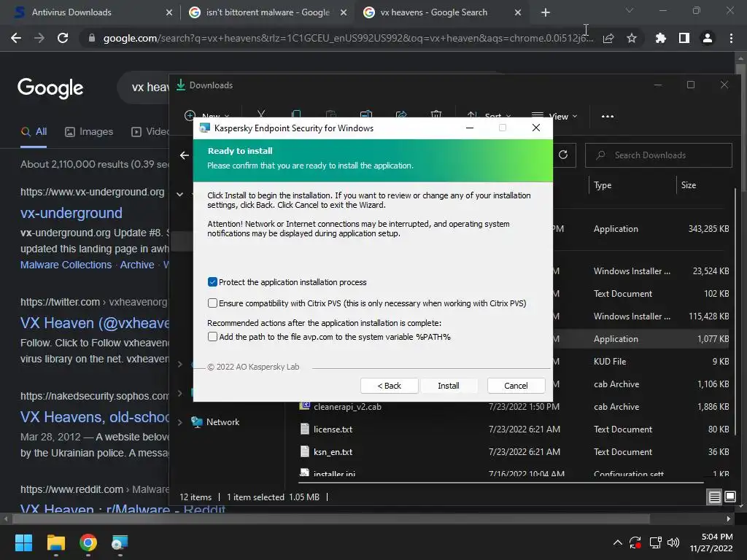Select cleanerapi_v2.cab file

click(x=347, y=407)
